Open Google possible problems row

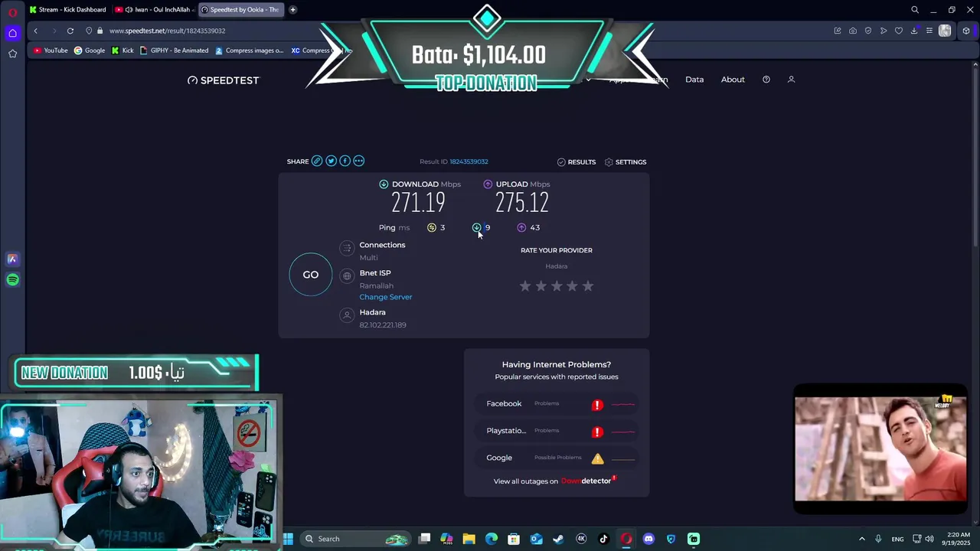[557, 458]
